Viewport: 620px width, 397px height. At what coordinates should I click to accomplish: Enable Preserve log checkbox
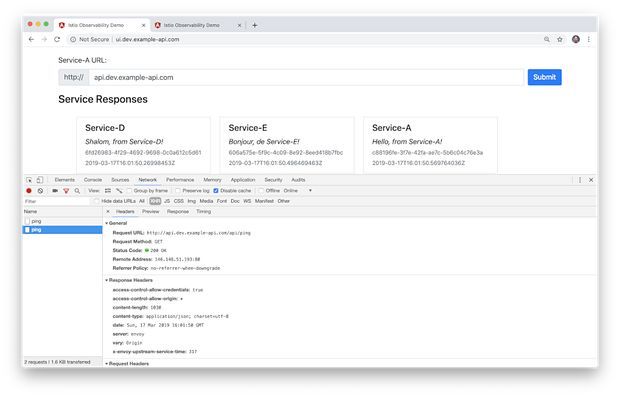[178, 191]
